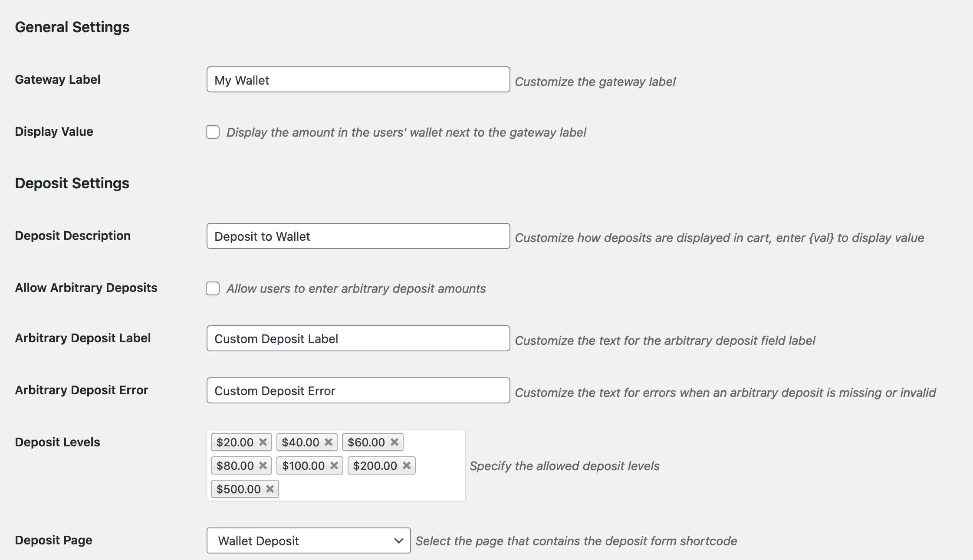Open the Deposit Page dropdown

309,540
